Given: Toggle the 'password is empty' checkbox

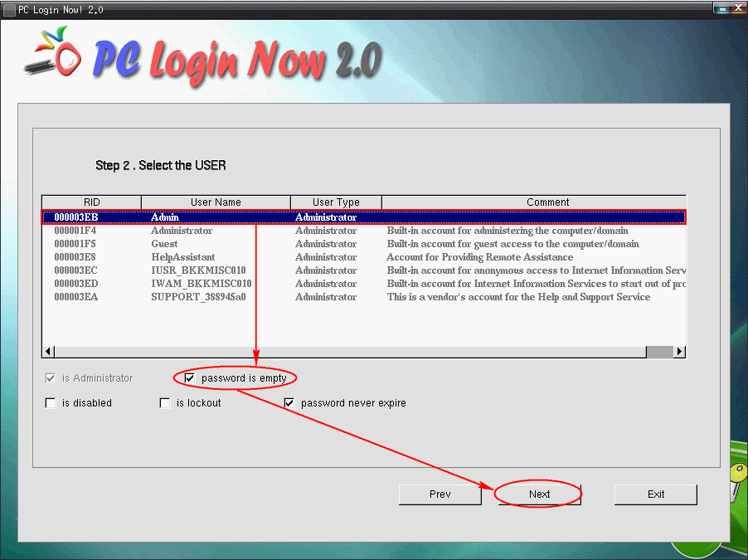Looking at the screenshot, I should click(190, 378).
